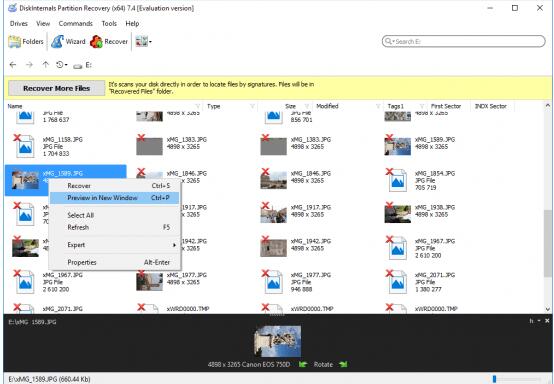Select xMG_1967.JPG icon in last column
The width and height of the screenshot is (554, 384).
(397, 248)
